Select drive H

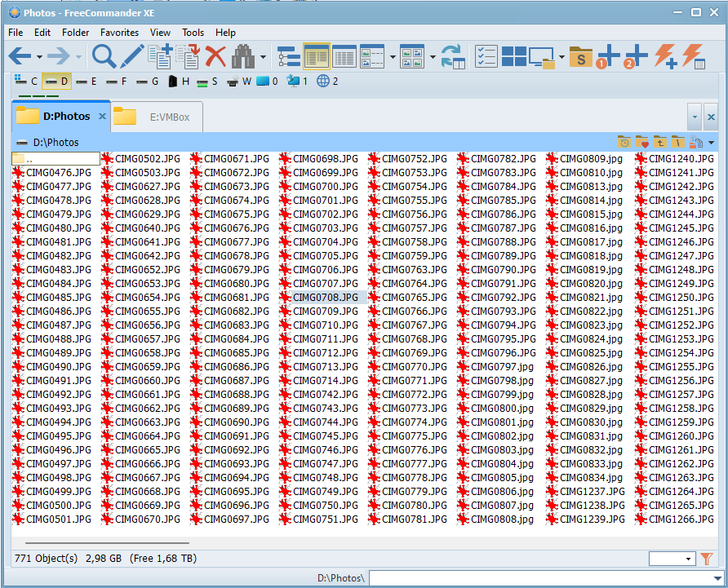pyautogui.click(x=179, y=82)
